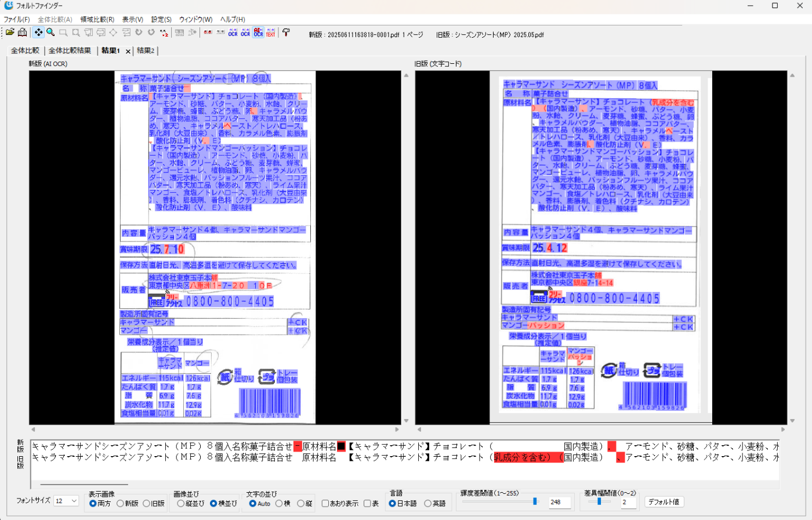Click the grayed side-by-side pages icon
Screen dimensions: 812x520
(x=180, y=32)
